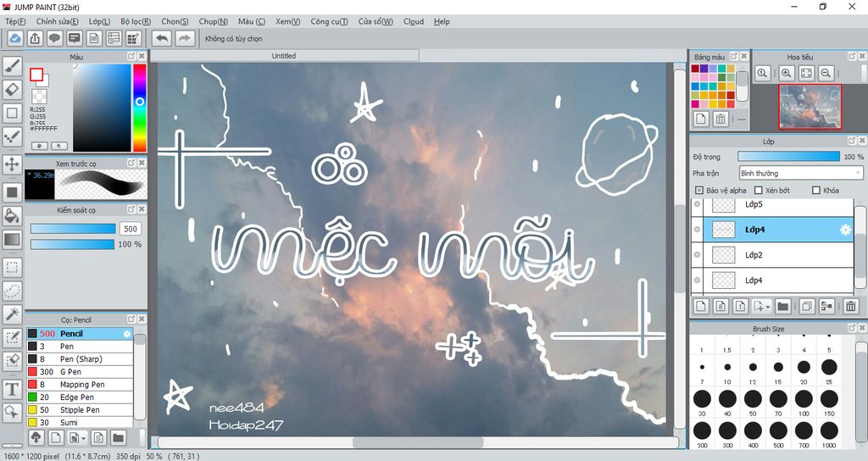Click the share export icon in toolbar

(x=35, y=38)
